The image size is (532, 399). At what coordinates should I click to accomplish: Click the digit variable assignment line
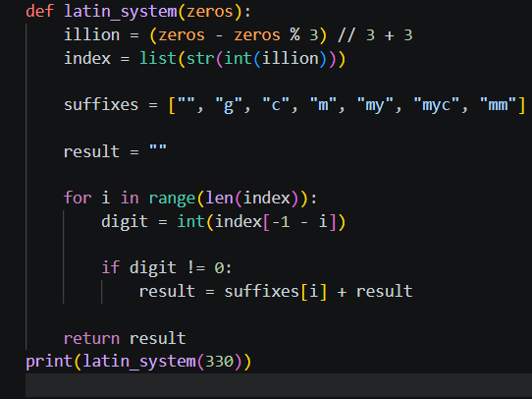tap(223, 222)
